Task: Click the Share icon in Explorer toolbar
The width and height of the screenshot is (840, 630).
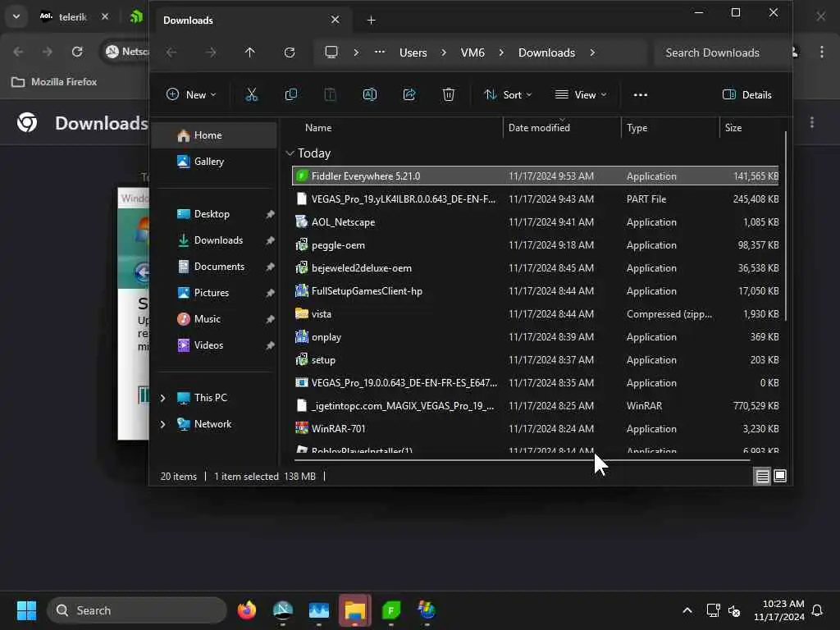Action: tap(409, 95)
